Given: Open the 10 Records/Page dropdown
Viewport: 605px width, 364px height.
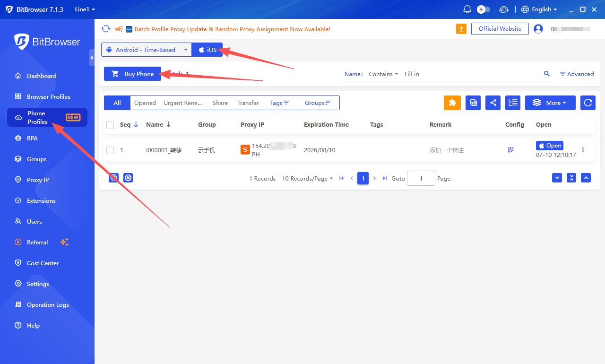Looking at the screenshot, I should [308, 179].
